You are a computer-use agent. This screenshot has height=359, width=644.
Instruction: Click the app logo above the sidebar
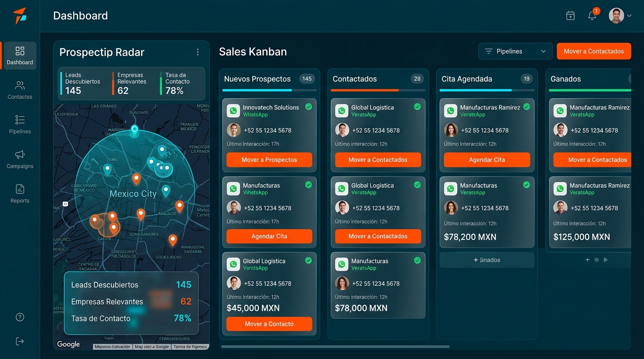20,16
